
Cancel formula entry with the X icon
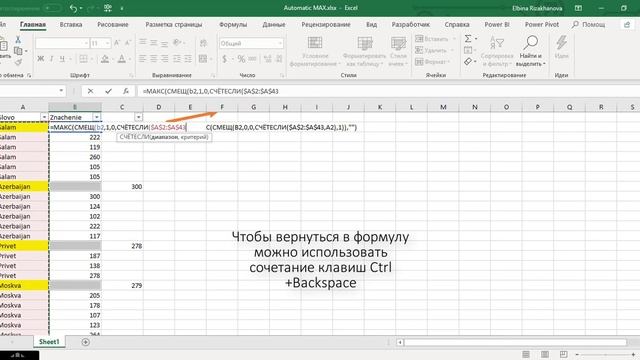(x=90, y=91)
